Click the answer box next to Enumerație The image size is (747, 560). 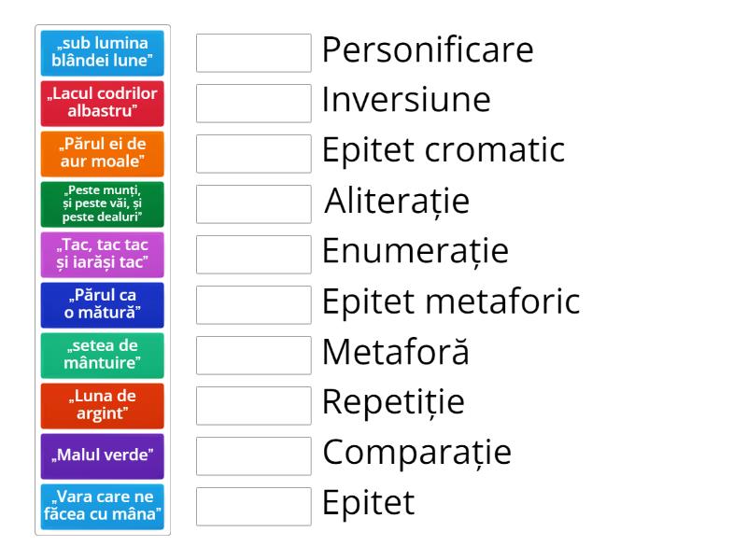[x=254, y=255]
